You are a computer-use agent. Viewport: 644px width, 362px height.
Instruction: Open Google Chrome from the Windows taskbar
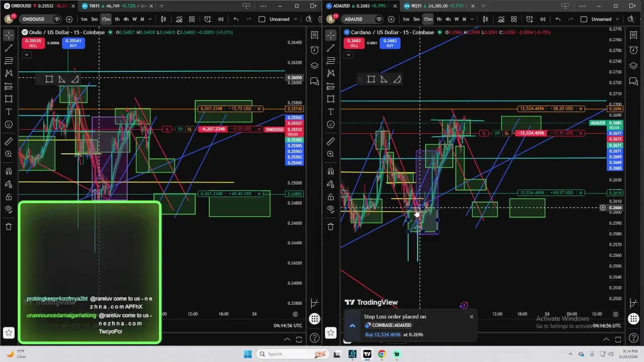coord(382,354)
